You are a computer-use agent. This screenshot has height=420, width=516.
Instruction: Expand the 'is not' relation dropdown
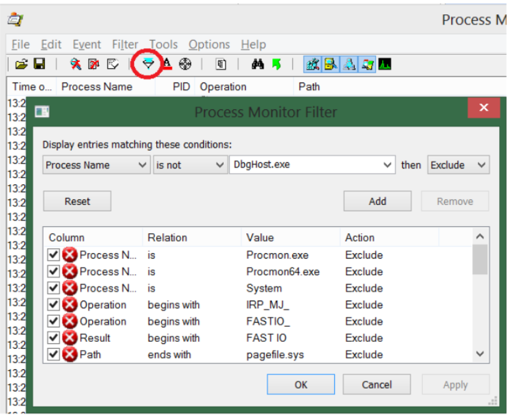pyautogui.click(x=189, y=165)
